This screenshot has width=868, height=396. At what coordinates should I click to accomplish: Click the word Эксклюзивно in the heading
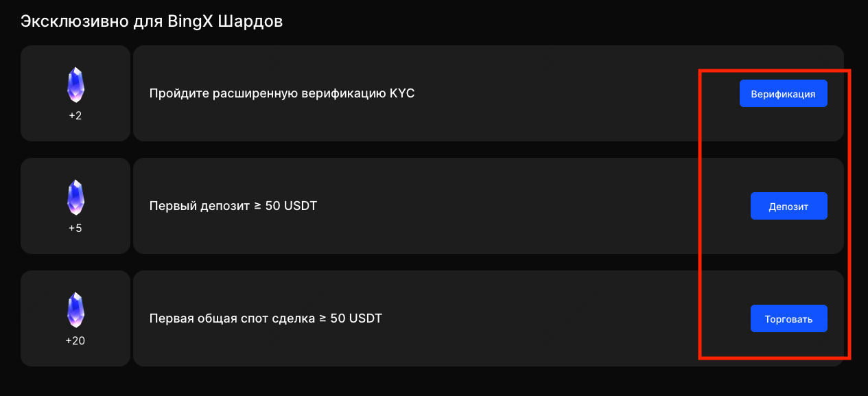72,21
